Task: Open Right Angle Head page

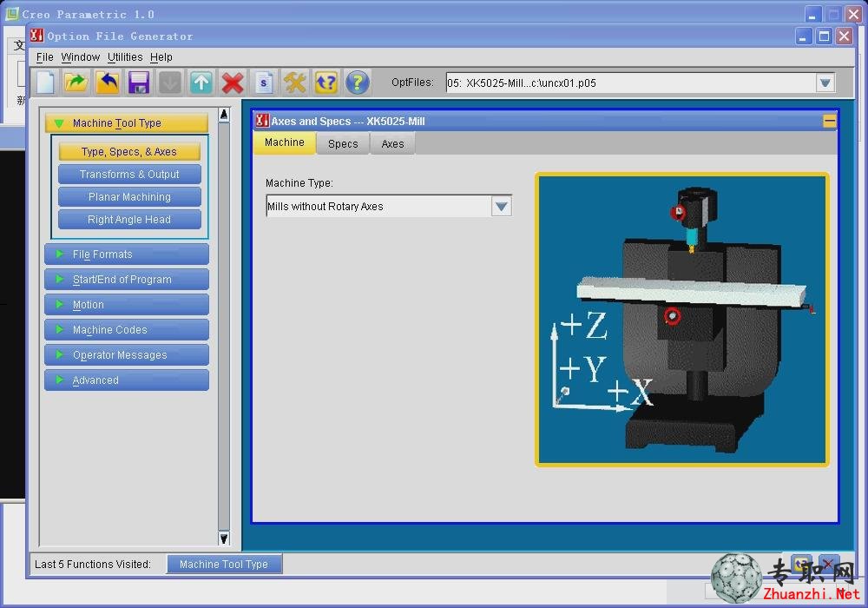Action: pyautogui.click(x=129, y=219)
